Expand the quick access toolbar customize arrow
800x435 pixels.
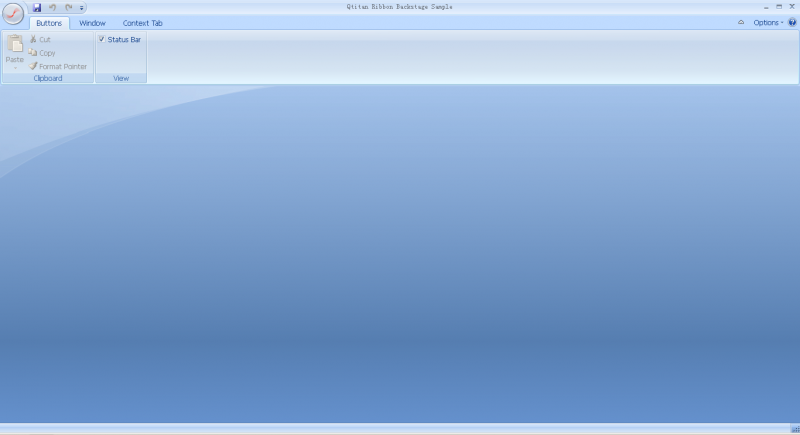point(82,8)
